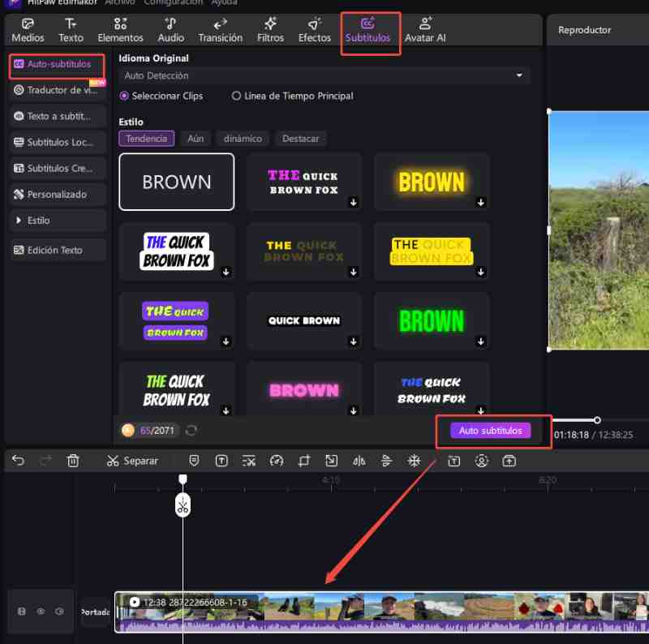Click the Separar scissors tool

(131, 461)
